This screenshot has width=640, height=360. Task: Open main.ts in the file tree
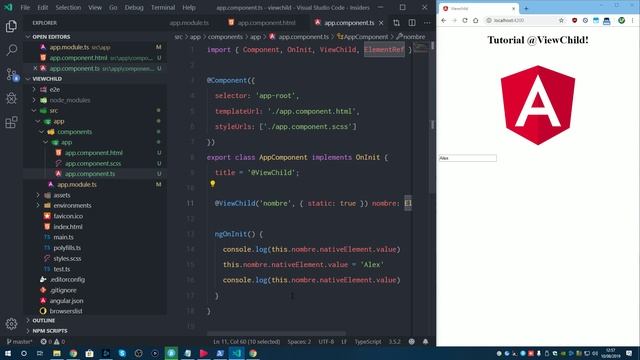63,237
